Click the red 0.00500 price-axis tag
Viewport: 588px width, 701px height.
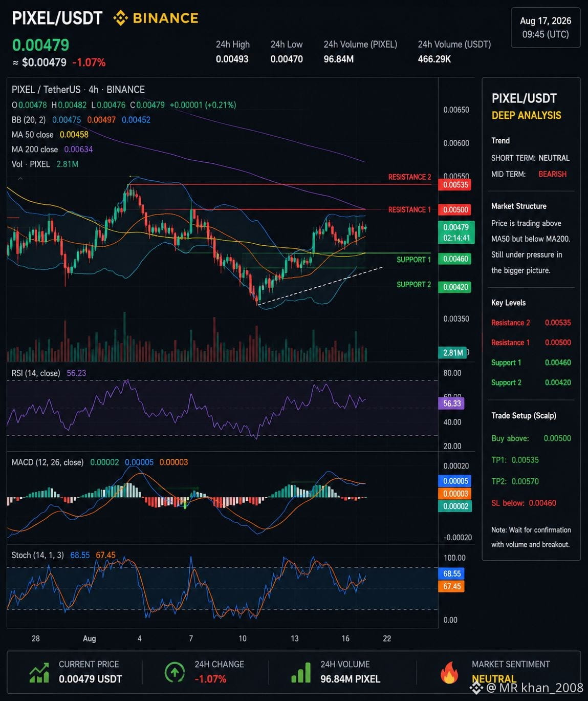coord(455,210)
